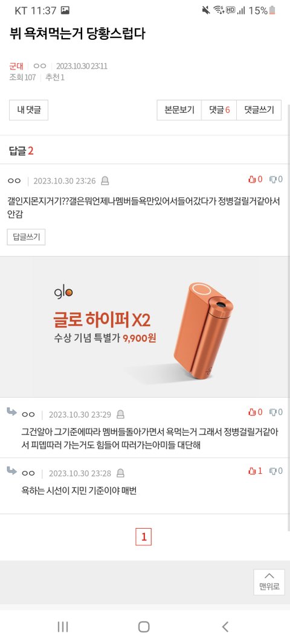The image size is (290, 644).
Task: Like the 23:26 comment with thumbs-up
Action: [x=255, y=179]
